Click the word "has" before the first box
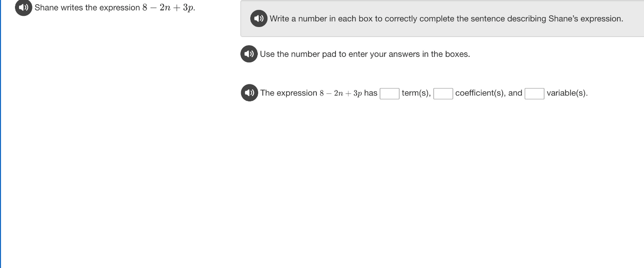 click(371, 93)
